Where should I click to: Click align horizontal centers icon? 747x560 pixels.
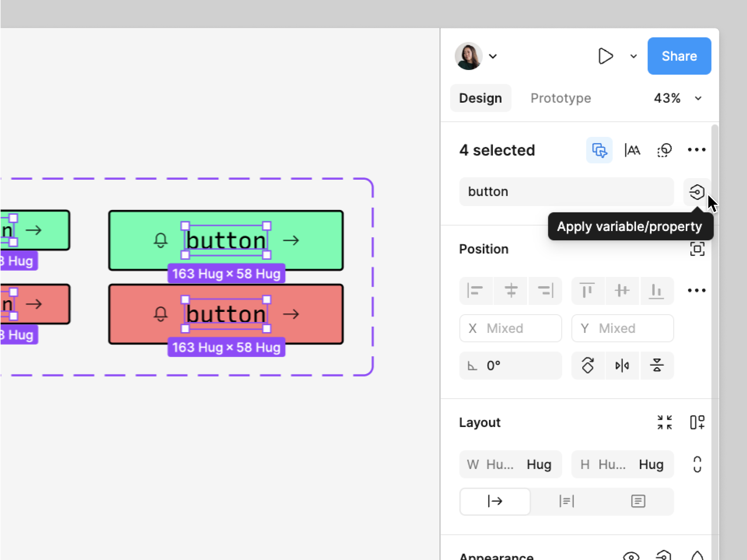(x=511, y=290)
